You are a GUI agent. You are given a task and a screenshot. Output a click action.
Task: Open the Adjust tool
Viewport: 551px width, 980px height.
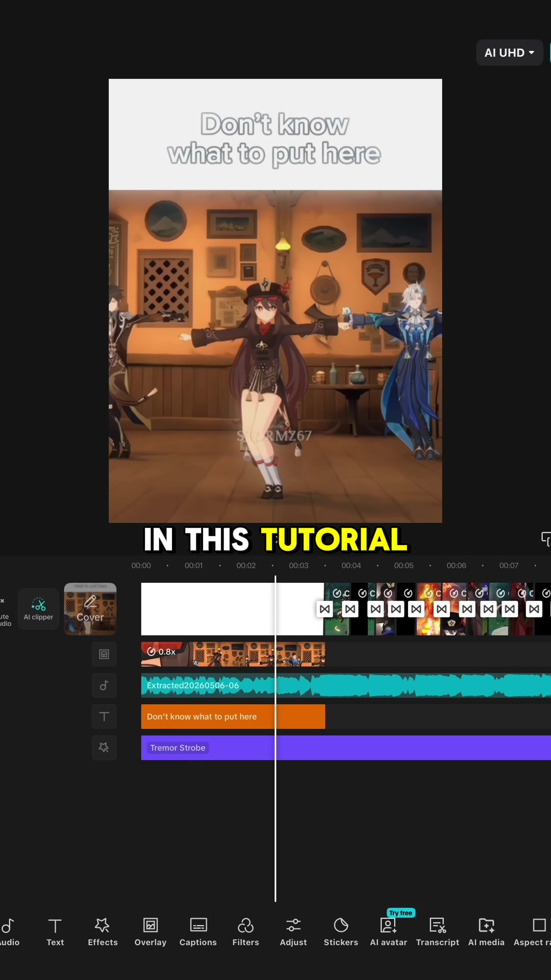293,932
